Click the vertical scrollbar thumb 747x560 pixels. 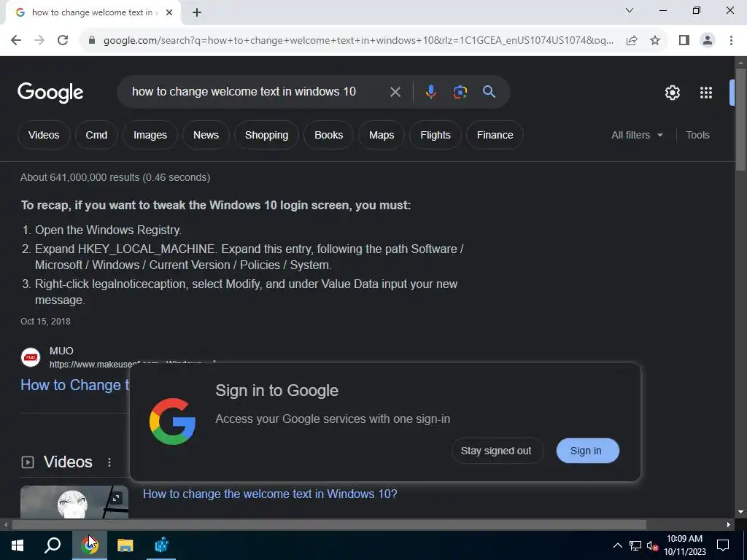coord(740,119)
